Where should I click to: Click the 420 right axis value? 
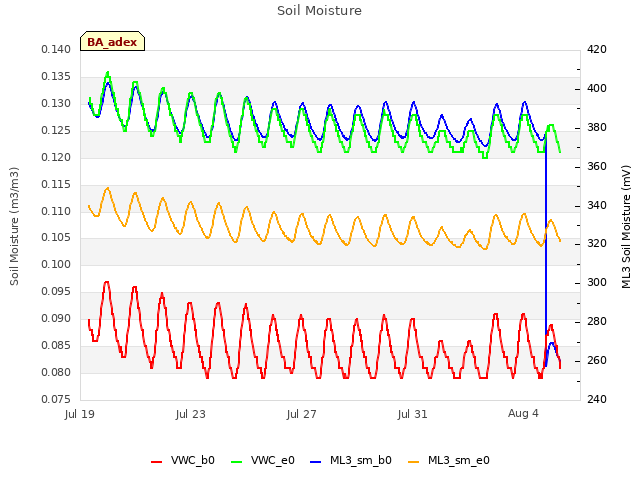[597, 49]
